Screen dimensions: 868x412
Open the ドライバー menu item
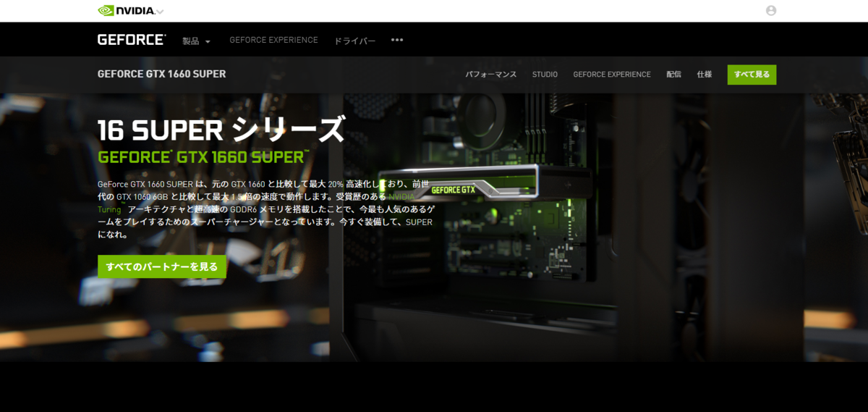(354, 41)
